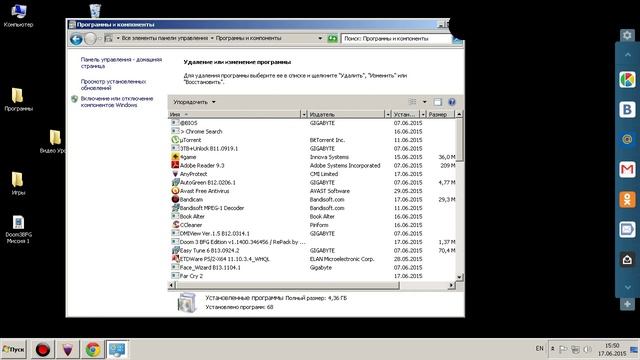Open the Установлено column filter dropdown
This screenshot has height=360, width=640.
[423, 114]
